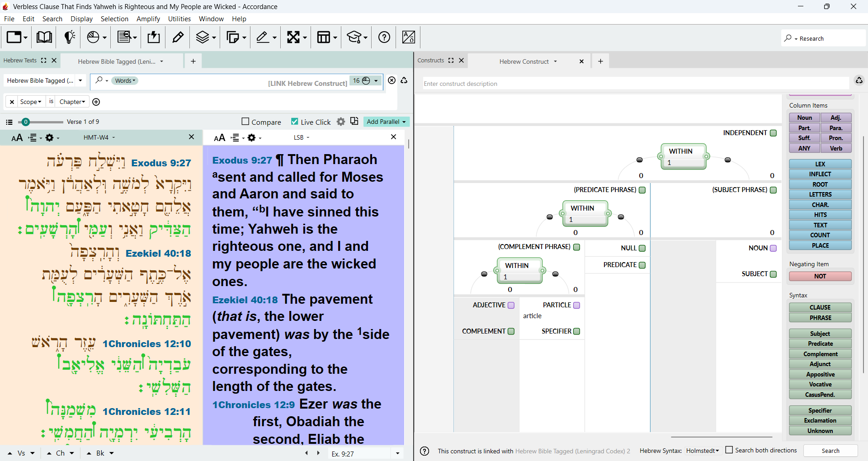Open the Holmstedt syntax dropdown
The image size is (868, 461).
(x=702, y=451)
